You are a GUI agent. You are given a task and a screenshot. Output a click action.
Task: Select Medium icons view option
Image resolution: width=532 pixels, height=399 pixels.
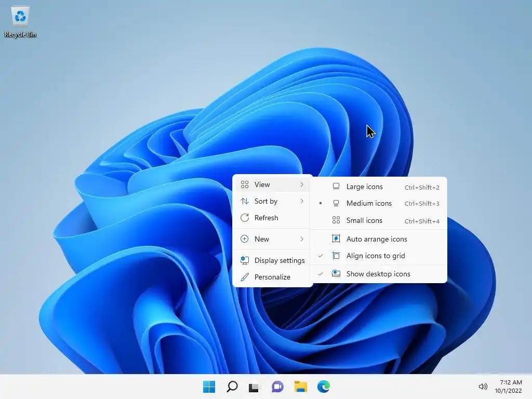[x=378, y=203]
